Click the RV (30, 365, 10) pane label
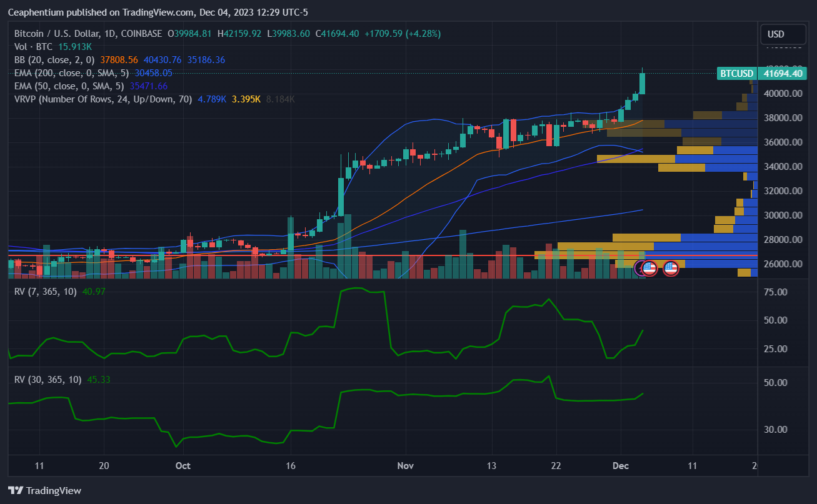The image size is (817, 504). click(48, 379)
